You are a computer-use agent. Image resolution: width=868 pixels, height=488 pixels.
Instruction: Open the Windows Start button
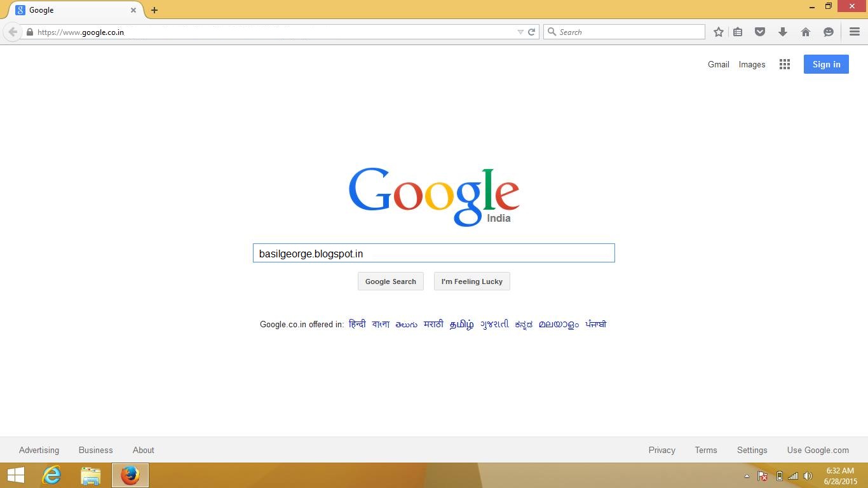pyautogui.click(x=16, y=475)
